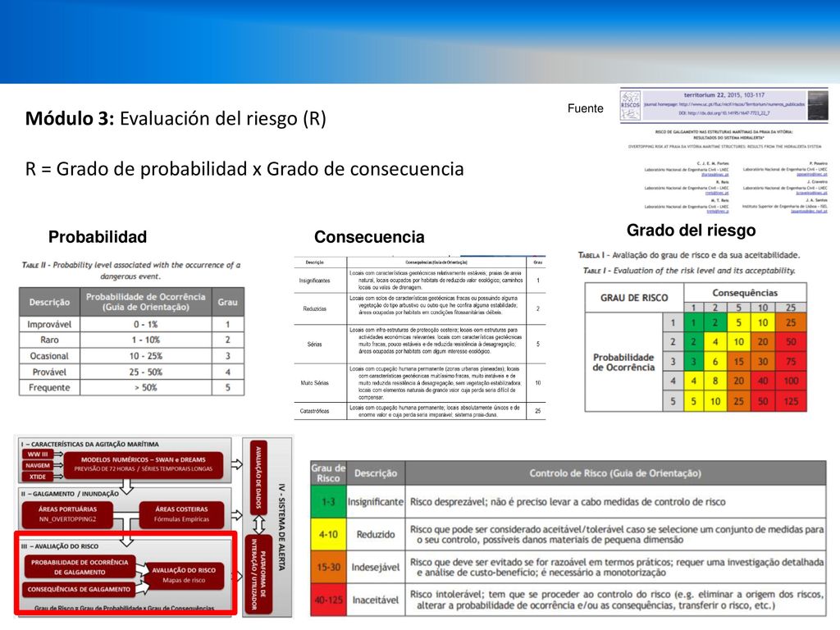Click the 'Consecuencia' heading
The image size is (840, 630).
pos(369,237)
